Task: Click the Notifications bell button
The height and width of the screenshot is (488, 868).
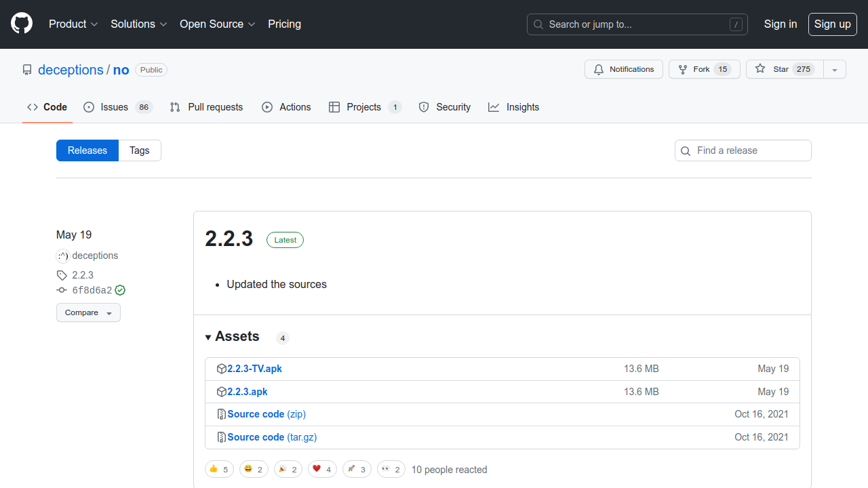Action: pyautogui.click(x=624, y=69)
